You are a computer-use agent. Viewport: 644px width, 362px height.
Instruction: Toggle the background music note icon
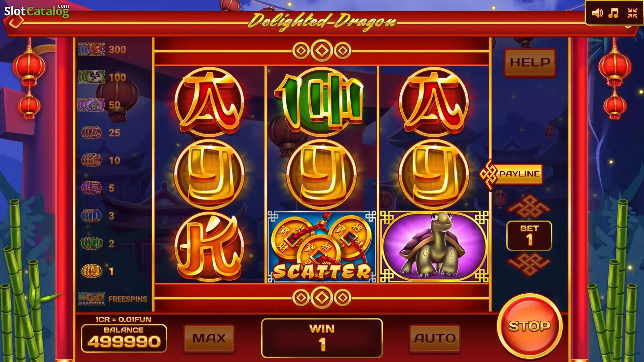(x=613, y=13)
